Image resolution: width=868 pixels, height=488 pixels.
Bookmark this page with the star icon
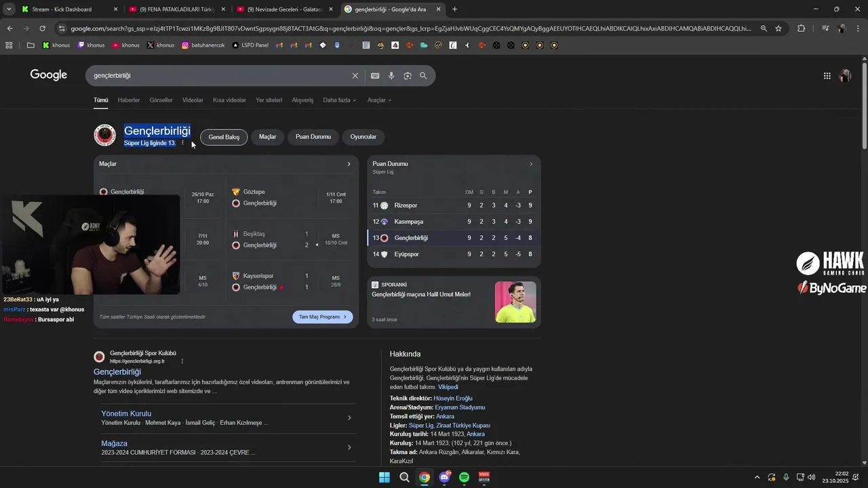(778, 28)
